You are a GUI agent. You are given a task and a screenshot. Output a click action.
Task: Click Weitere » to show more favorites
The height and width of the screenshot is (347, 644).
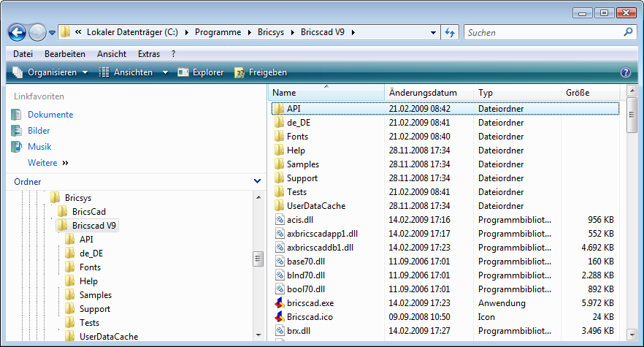47,163
